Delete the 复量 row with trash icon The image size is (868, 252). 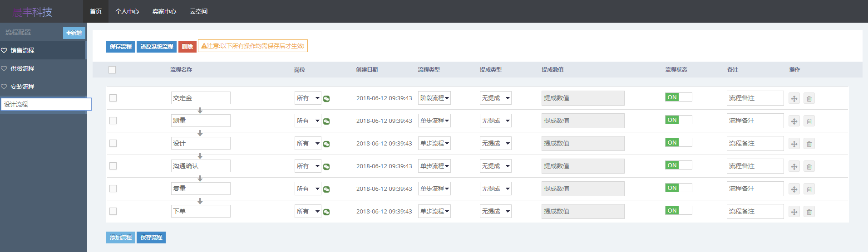[x=809, y=189]
